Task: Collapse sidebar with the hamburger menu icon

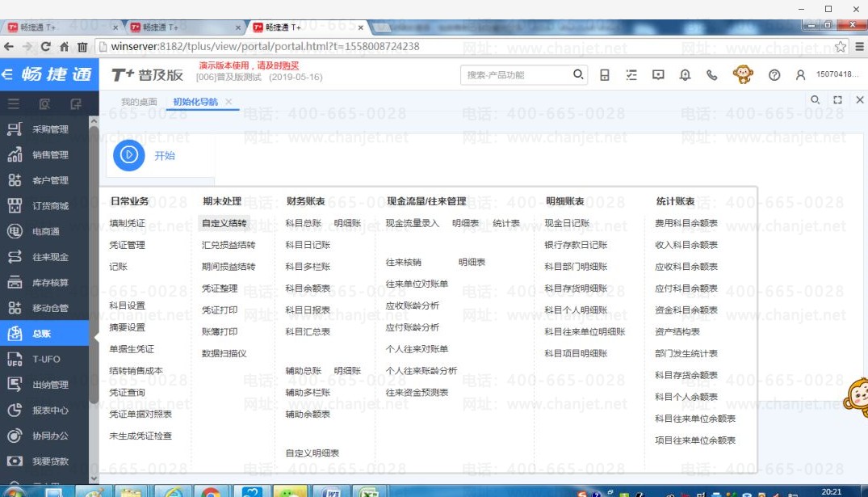Action: click(x=13, y=103)
